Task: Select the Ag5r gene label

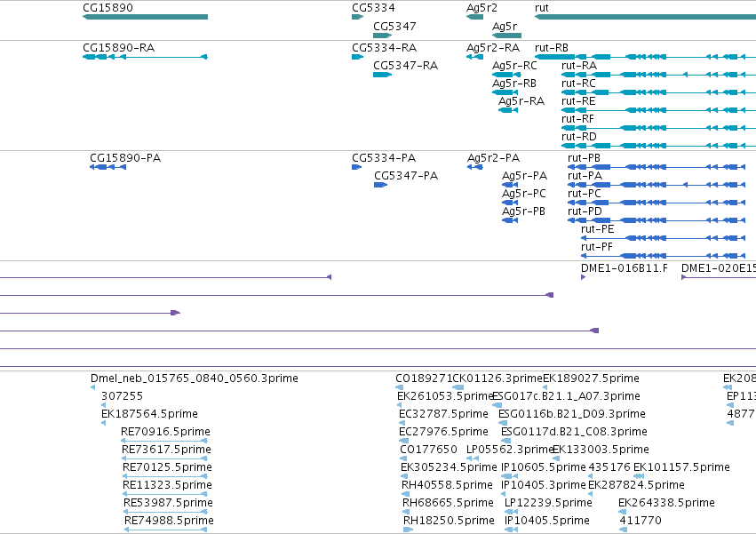Action: [505, 26]
